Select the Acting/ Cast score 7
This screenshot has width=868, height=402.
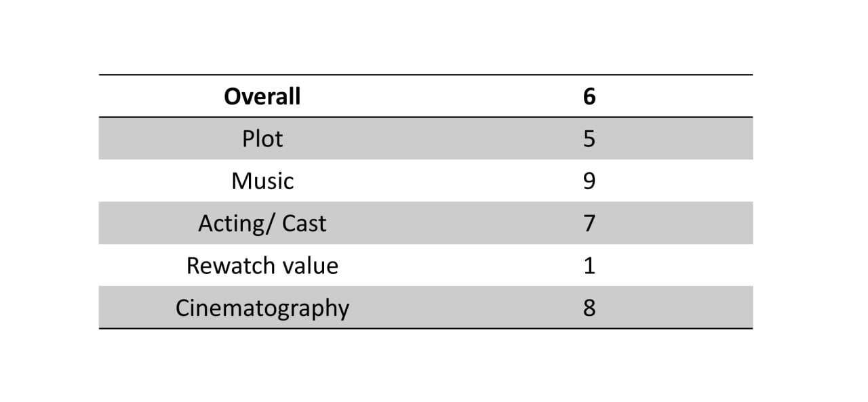589,223
